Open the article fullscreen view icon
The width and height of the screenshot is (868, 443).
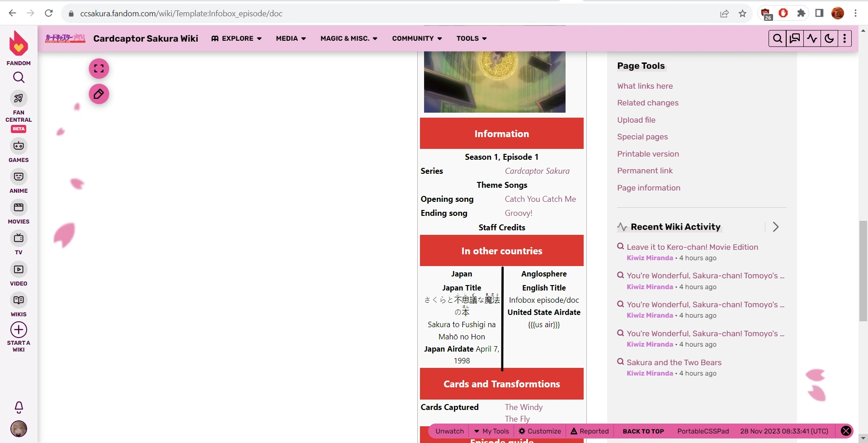(x=99, y=68)
